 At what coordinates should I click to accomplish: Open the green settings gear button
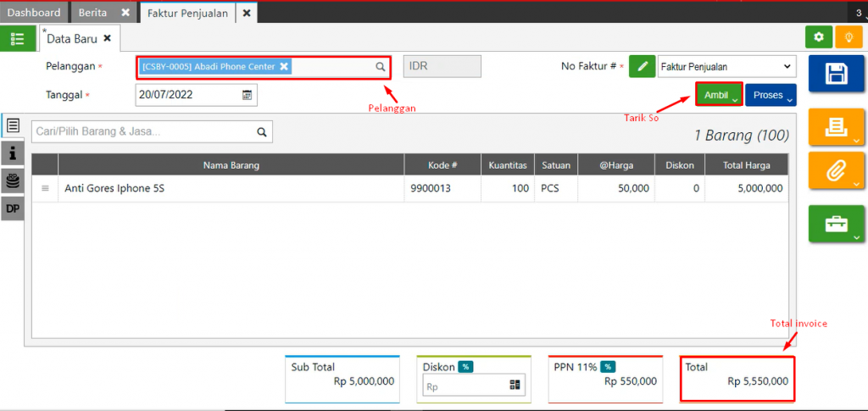point(819,37)
